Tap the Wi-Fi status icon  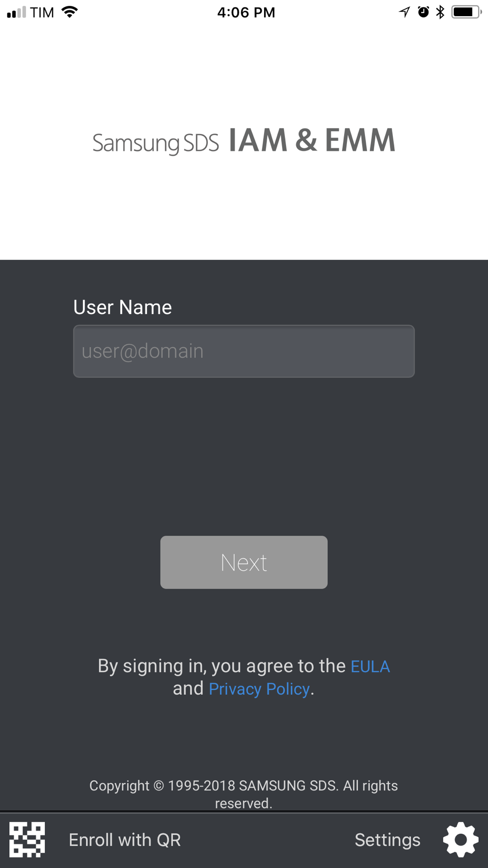[x=70, y=12]
